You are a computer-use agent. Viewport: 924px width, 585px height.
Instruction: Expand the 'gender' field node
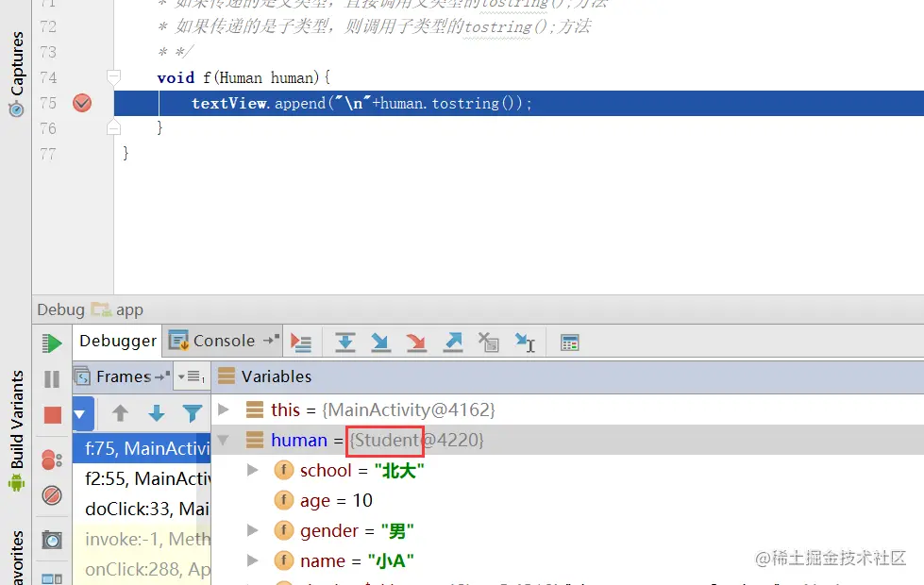pos(252,530)
